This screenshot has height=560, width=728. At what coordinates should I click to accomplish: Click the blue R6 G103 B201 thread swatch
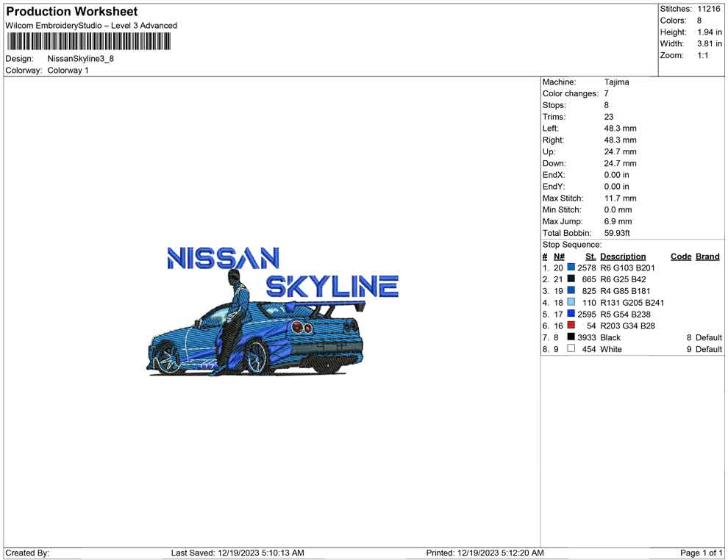click(x=571, y=268)
